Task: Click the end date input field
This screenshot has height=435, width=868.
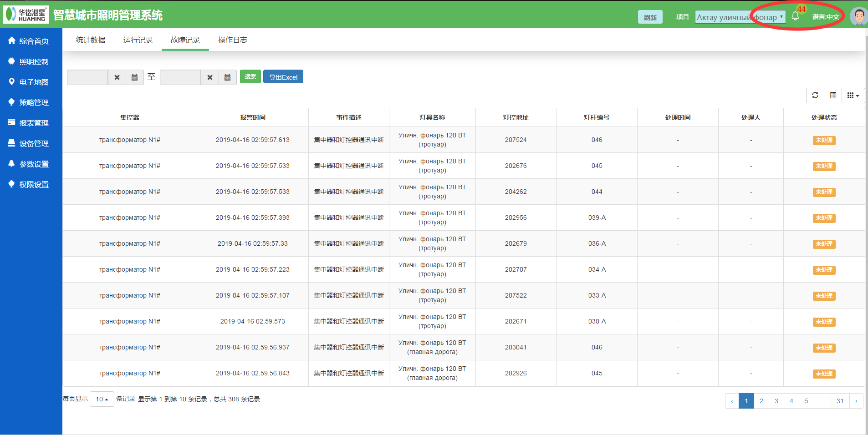Action: pos(180,77)
